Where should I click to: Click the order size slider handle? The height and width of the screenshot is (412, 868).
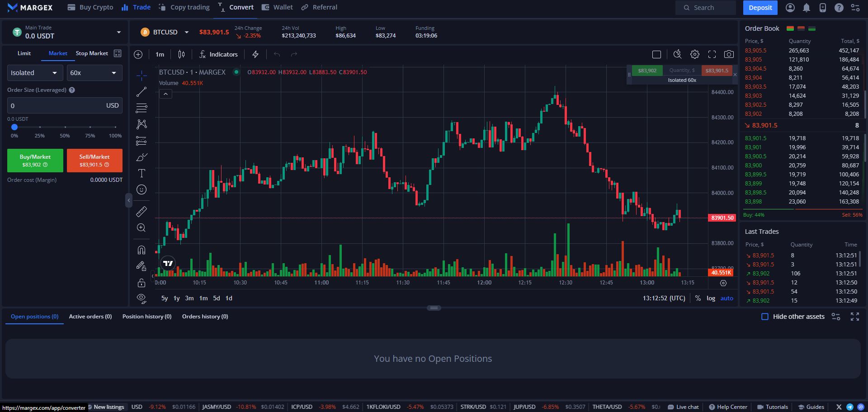(x=14, y=127)
